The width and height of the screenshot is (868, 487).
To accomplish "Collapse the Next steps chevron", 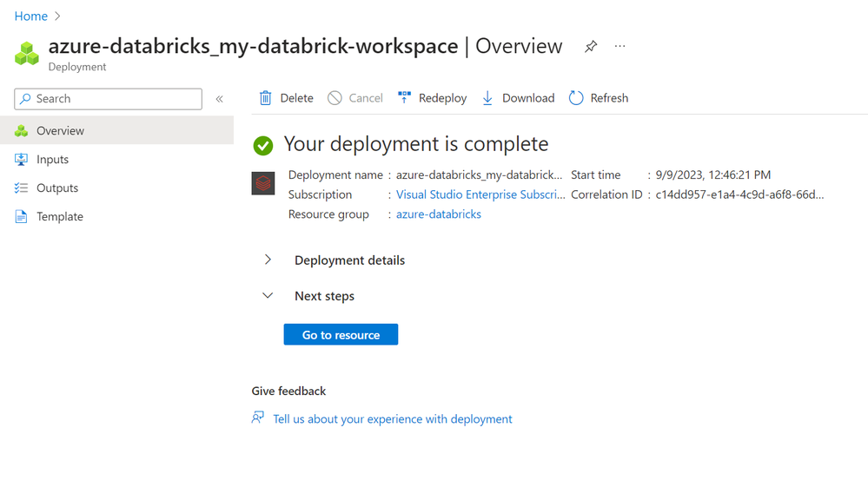I will pyautogui.click(x=268, y=296).
